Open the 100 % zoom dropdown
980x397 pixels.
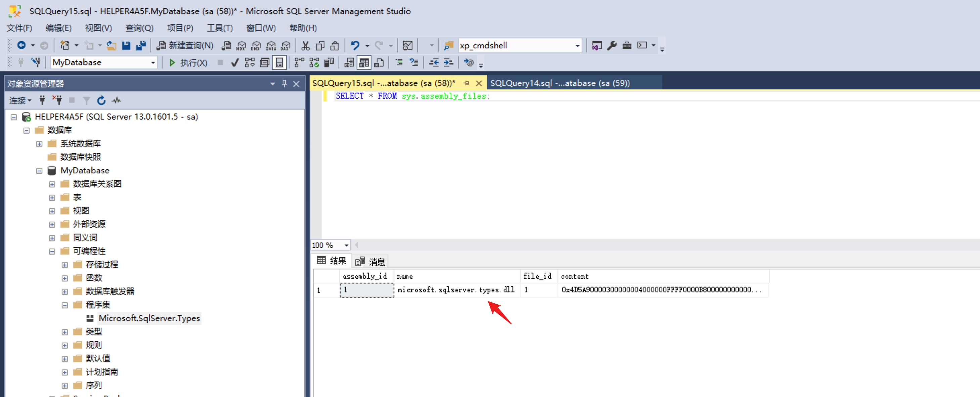(346, 245)
